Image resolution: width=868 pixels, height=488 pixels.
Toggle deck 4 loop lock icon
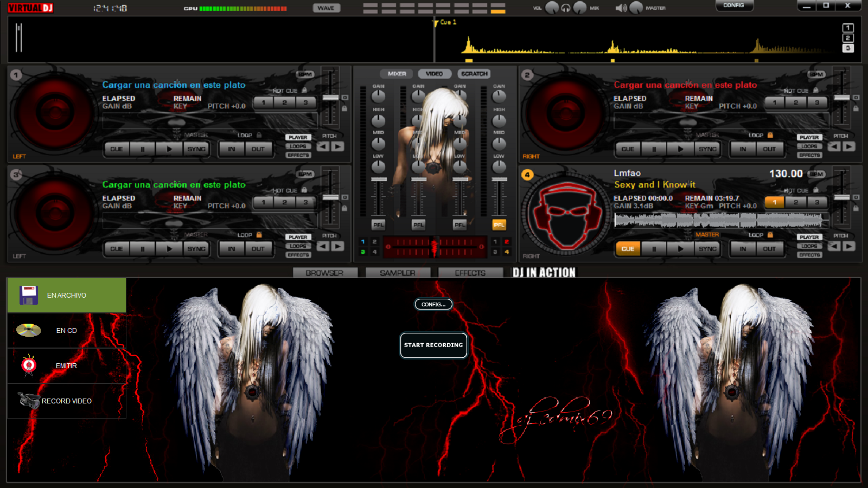tap(770, 235)
